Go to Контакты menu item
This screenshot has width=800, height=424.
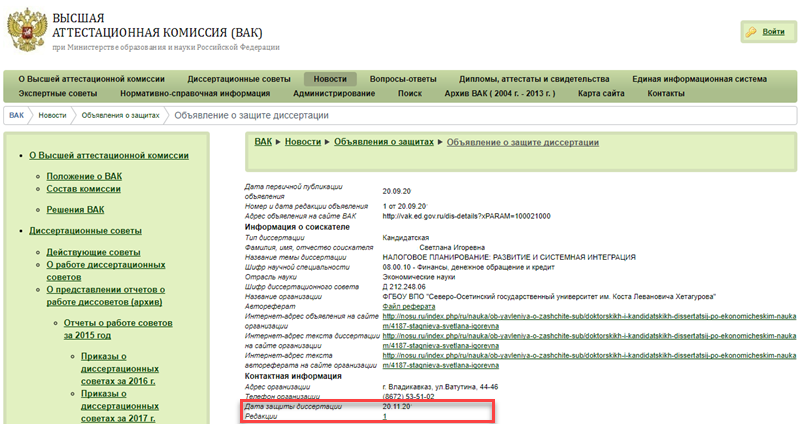pyautogui.click(x=666, y=93)
